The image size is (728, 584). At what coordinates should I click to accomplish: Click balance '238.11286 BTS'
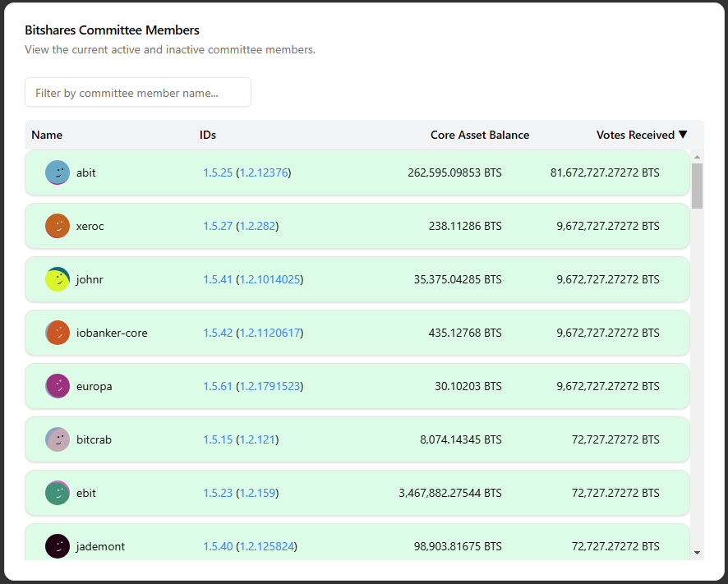[x=465, y=226]
